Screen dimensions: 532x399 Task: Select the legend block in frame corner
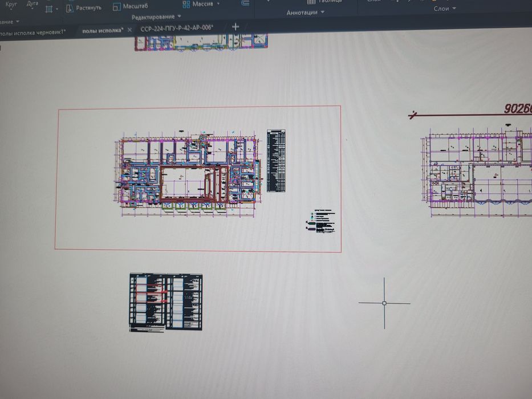[x=320, y=221]
